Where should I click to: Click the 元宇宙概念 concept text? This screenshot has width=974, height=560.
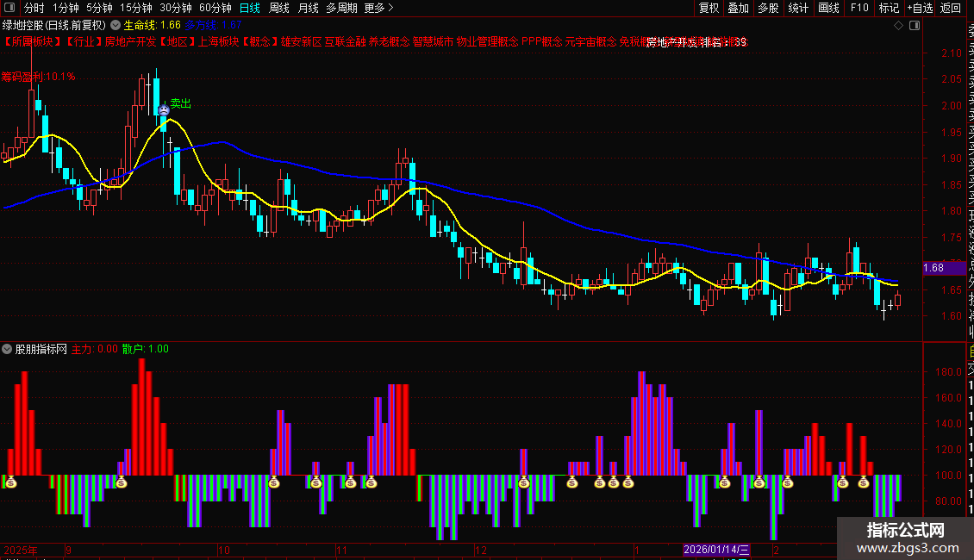(590, 41)
